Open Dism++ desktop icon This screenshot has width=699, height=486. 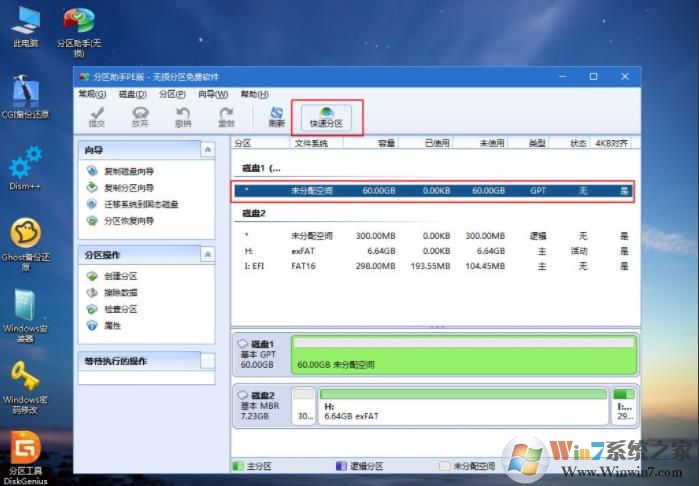[25, 168]
